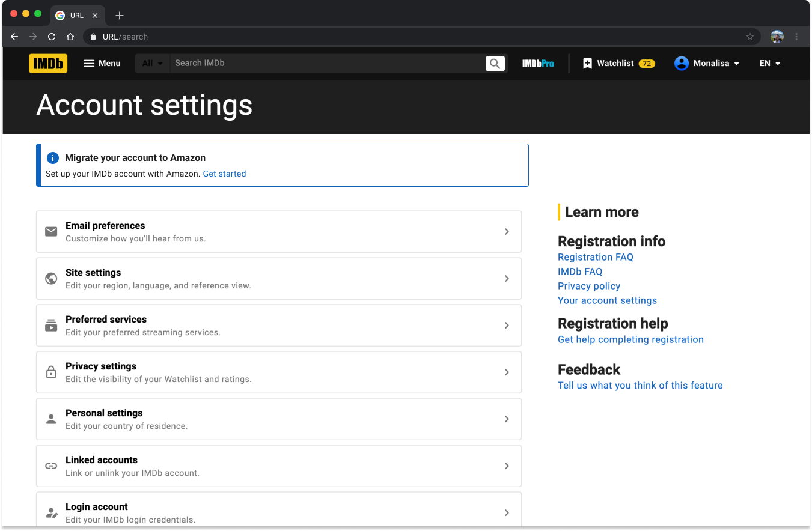Open the browser three-dot menu

[796, 37]
